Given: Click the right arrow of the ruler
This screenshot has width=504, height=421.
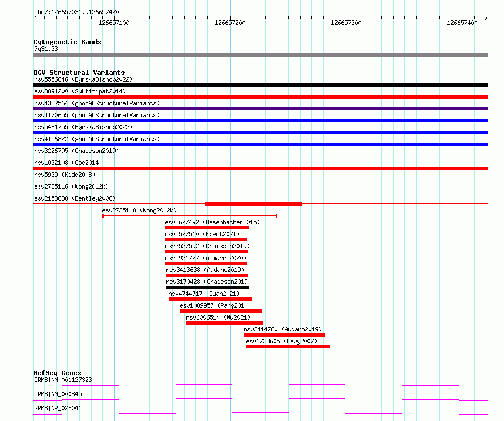Looking at the screenshot, I should point(486,18).
